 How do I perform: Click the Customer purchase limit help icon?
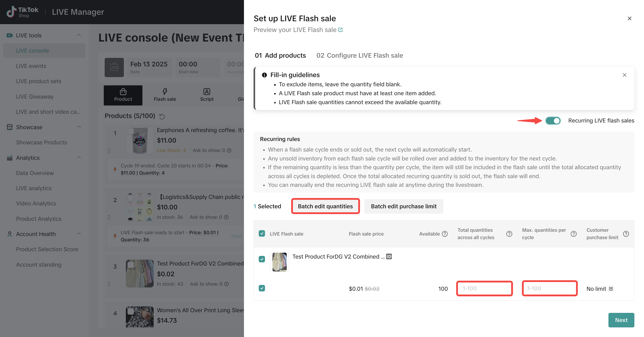coord(626,234)
